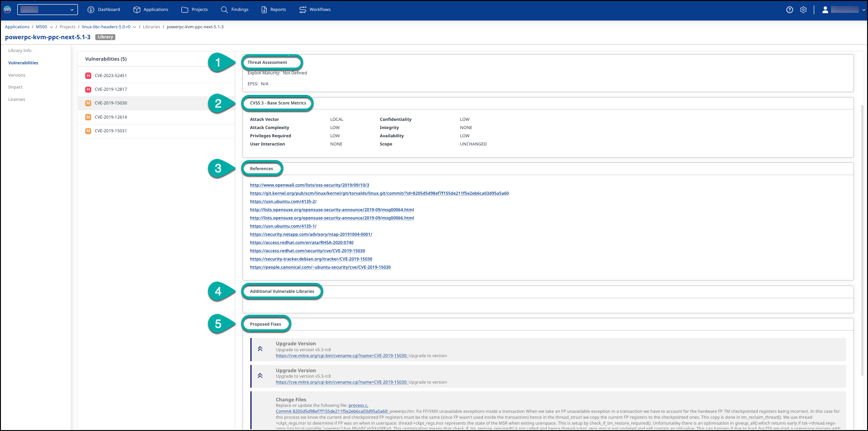
Task: Click the help question mark icon
Action: pyautogui.click(x=790, y=10)
